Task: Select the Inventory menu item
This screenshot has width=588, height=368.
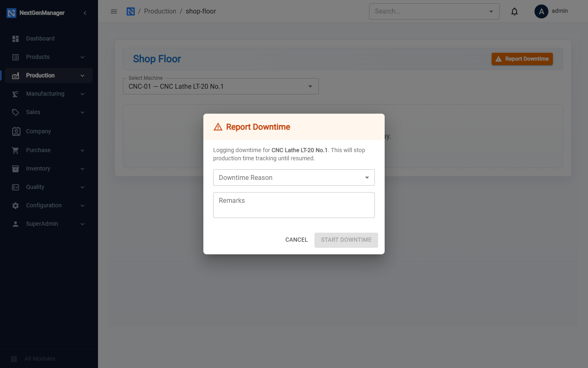Action: click(49, 169)
